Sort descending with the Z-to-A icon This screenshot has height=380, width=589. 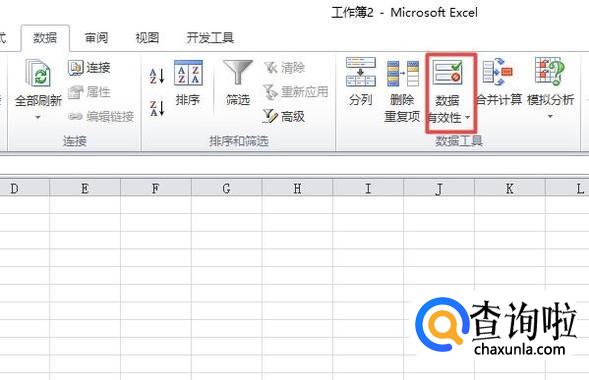pyautogui.click(x=157, y=109)
